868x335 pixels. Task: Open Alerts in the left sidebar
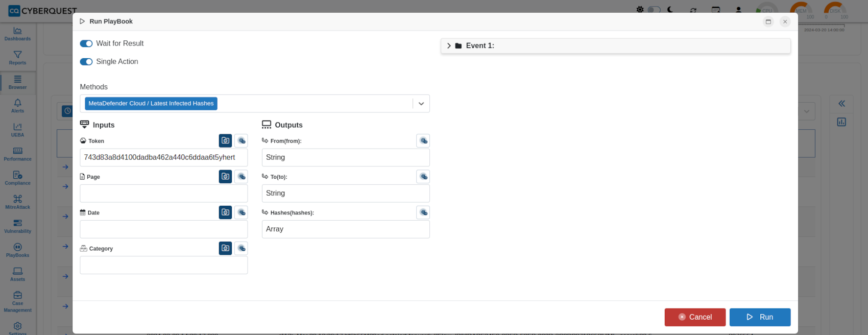(x=17, y=106)
